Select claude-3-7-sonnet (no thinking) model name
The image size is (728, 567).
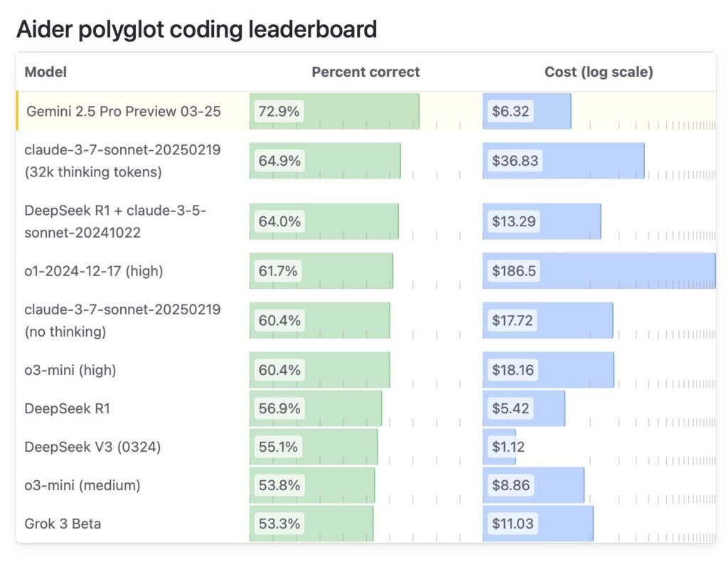122,320
